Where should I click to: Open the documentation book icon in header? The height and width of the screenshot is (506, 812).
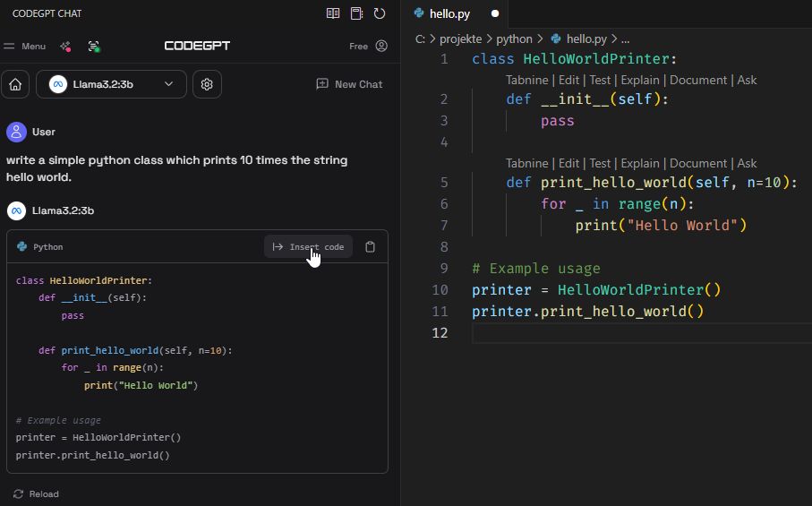pos(333,13)
